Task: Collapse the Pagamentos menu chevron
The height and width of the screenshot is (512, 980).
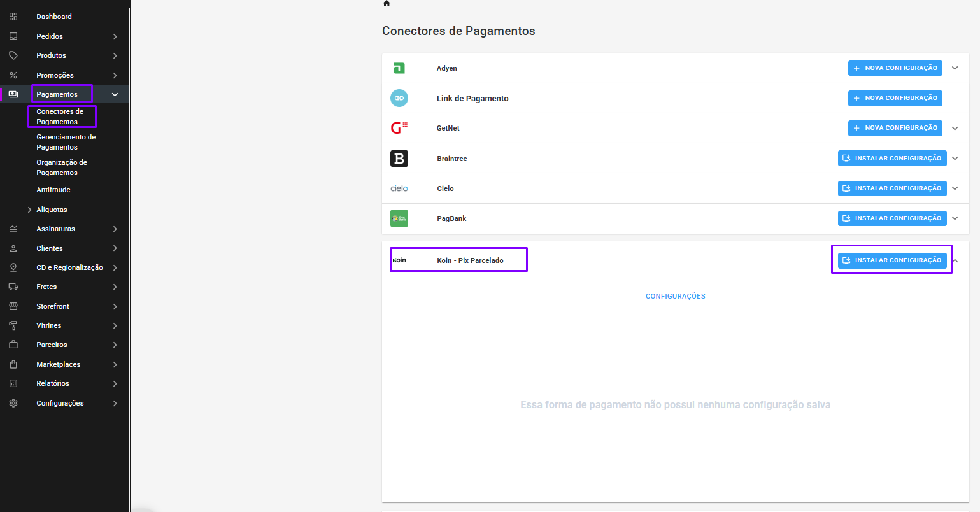Action: click(x=115, y=94)
